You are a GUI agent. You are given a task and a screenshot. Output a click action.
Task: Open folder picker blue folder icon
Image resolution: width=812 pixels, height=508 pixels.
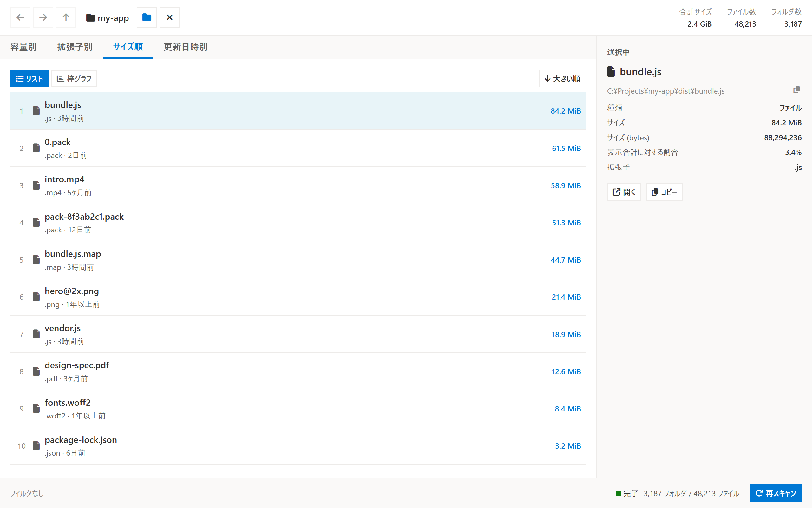coord(147,17)
